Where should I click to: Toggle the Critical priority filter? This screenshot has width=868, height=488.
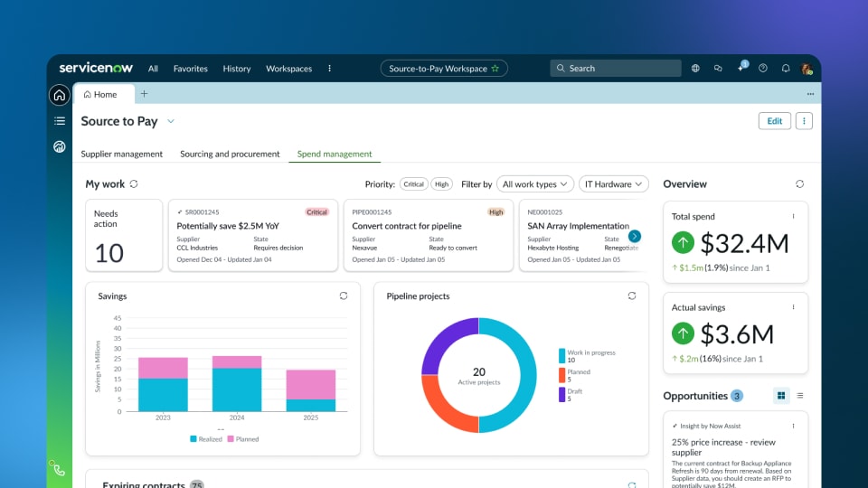(x=414, y=184)
